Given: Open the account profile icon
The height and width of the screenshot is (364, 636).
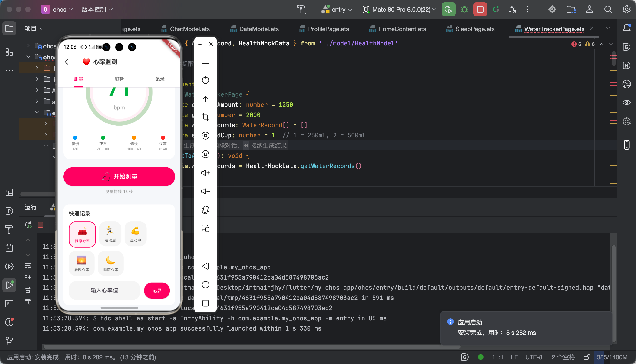Looking at the screenshot, I should [x=590, y=10].
